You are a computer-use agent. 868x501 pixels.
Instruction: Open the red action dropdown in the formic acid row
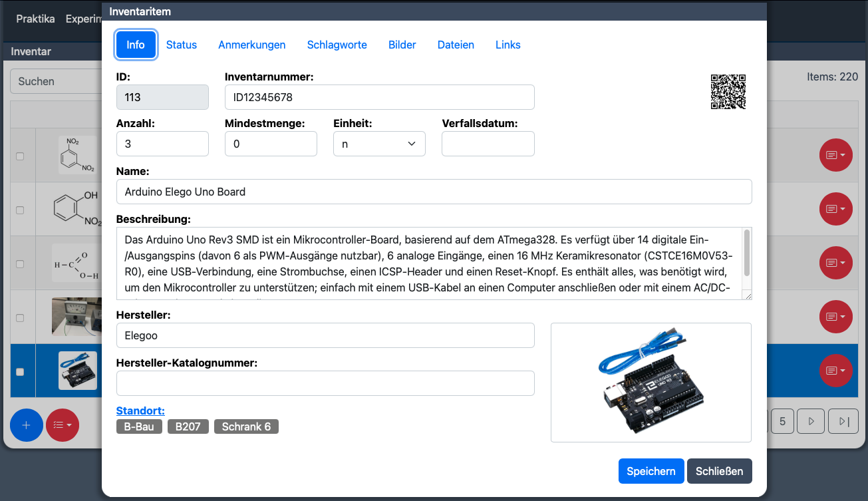point(835,263)
